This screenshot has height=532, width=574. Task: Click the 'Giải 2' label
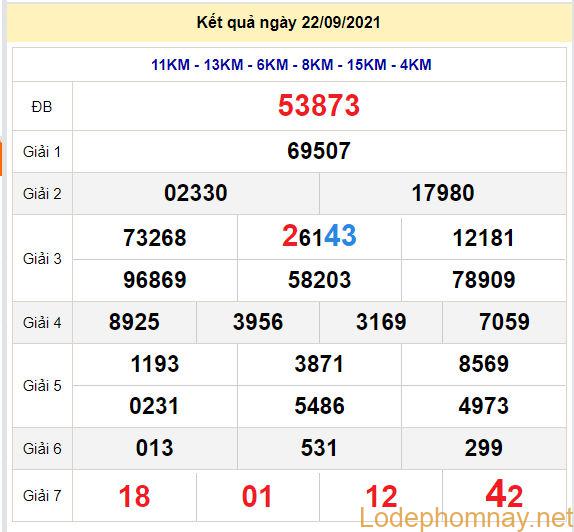click(x=42, y=193)
